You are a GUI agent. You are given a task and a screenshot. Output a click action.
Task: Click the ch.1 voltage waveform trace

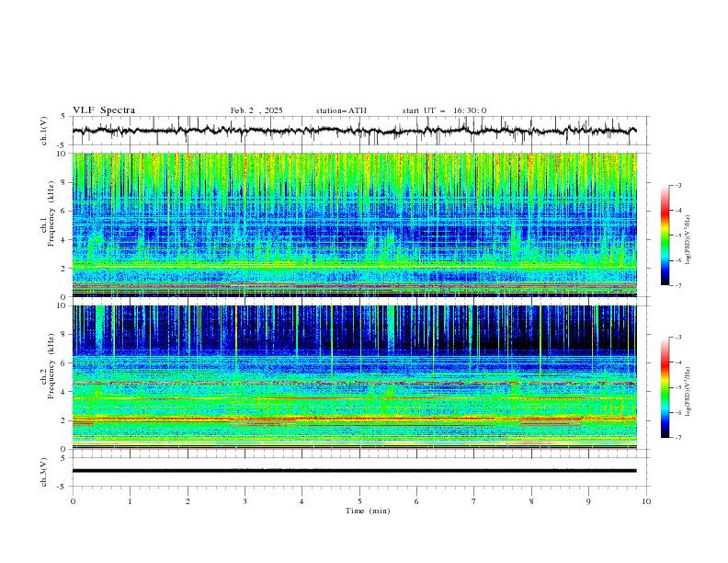(354, 131)
